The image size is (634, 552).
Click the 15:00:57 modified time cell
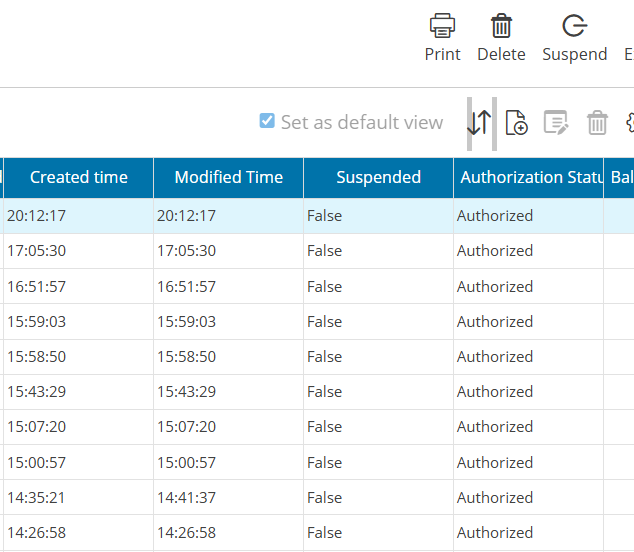(186, 463)
